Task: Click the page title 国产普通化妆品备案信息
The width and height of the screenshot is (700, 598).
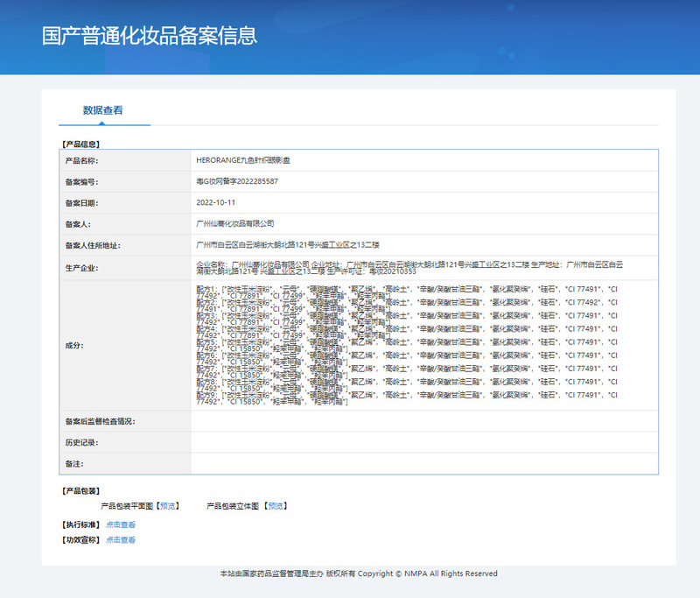Action: [150, 36]
